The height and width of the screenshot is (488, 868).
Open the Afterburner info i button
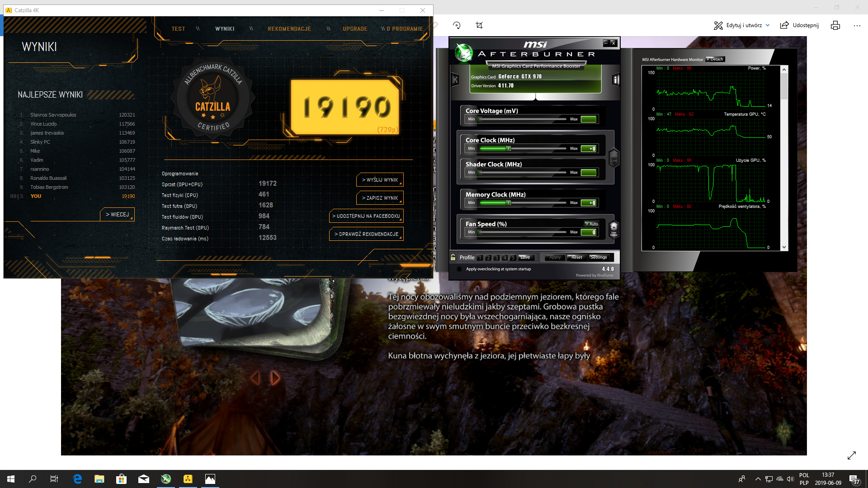(615, 80)
